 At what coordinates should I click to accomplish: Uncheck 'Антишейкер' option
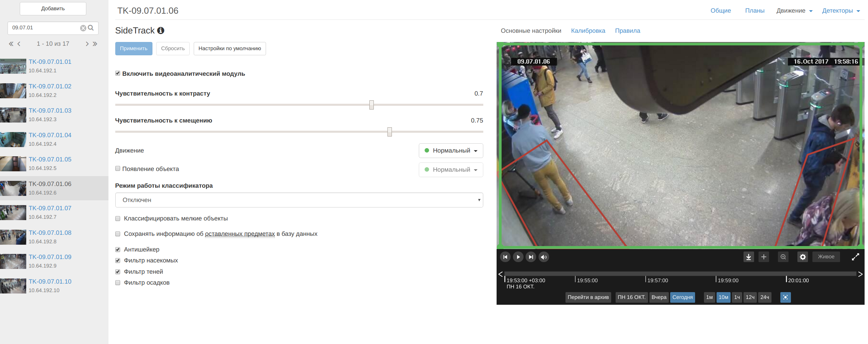(x=118, y=249)
